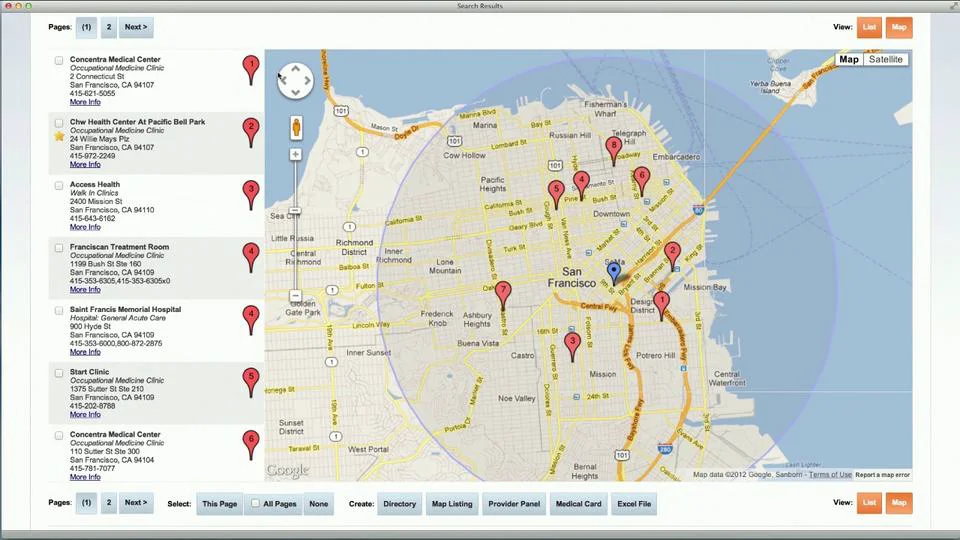960x540 pixels.
Task: Click page (1) at top
Action: tap(86, 27)
